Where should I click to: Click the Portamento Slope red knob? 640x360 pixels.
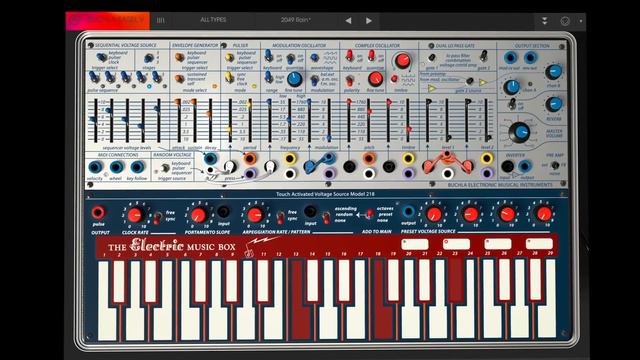[198, 215]
